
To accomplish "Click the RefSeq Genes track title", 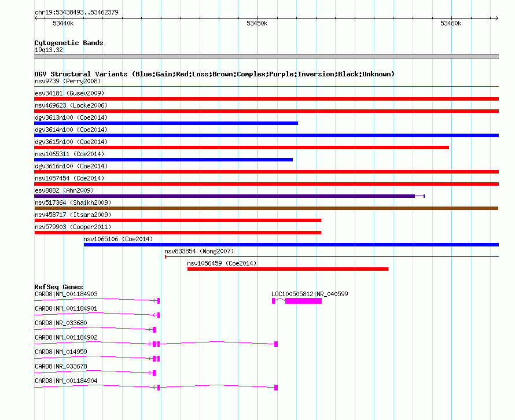I will pos(58,287).
